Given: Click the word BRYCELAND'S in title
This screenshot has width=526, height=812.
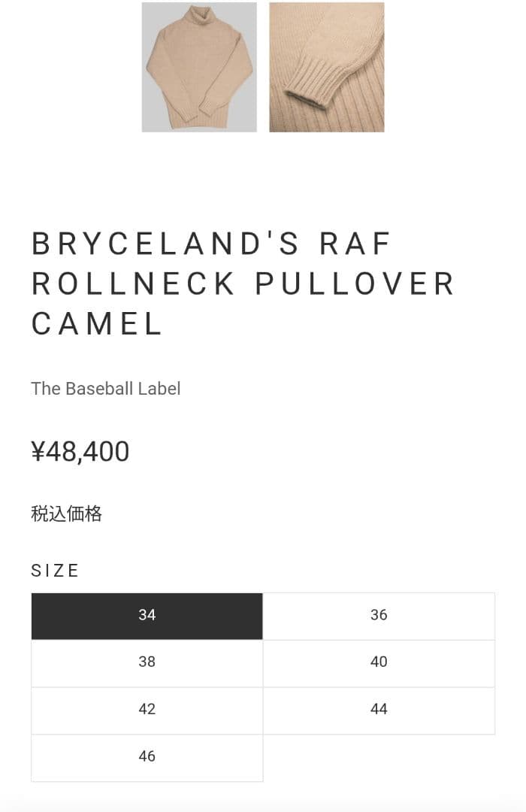Looking at the screenshot, I should (166, 244).
